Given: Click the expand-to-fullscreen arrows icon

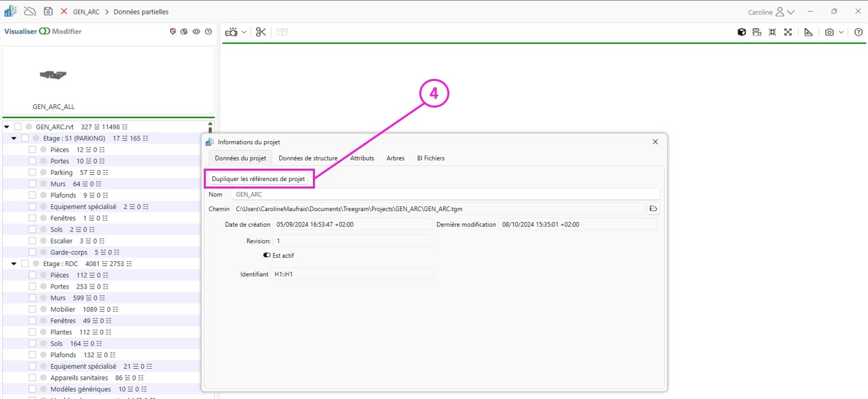Looking at the screenshot, I should pos(788,32).
